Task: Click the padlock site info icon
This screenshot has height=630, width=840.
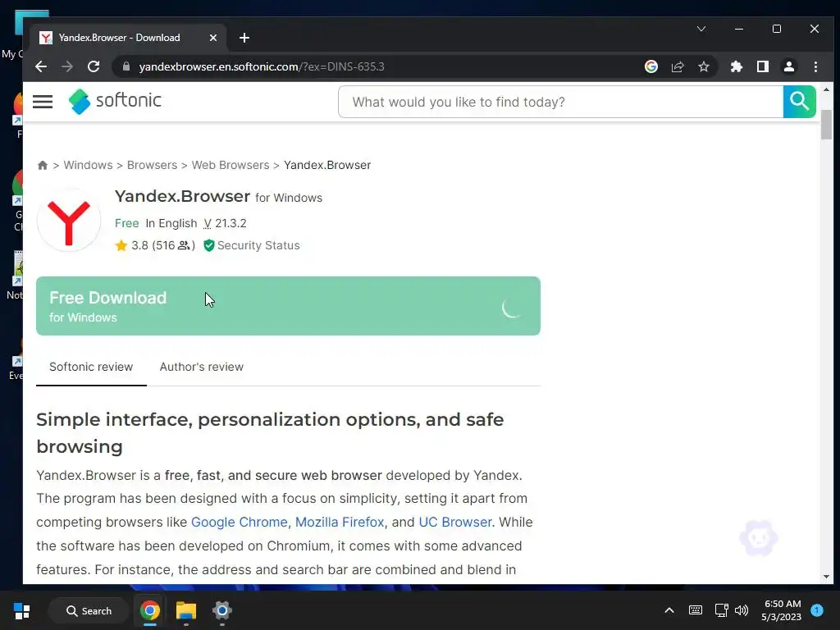Action: 126,66
